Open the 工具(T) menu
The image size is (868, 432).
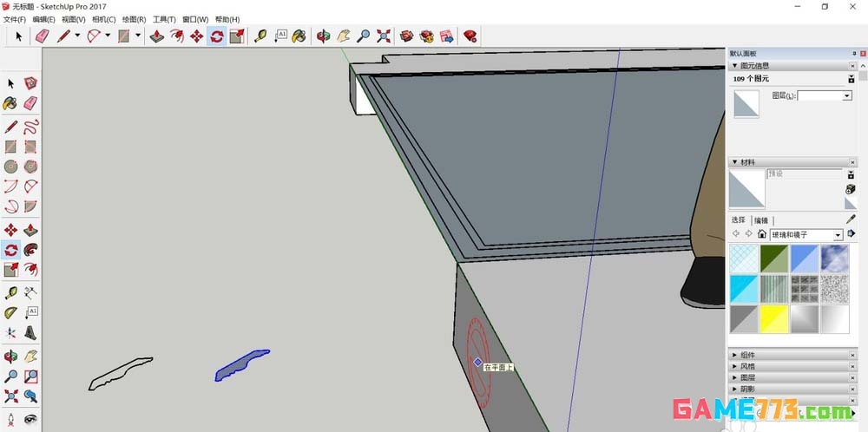click(x=164, y=19)
